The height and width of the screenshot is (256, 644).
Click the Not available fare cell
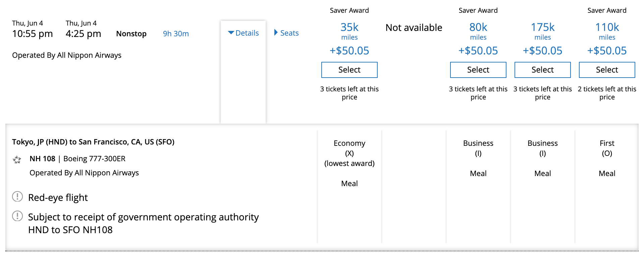pos(414,28)
